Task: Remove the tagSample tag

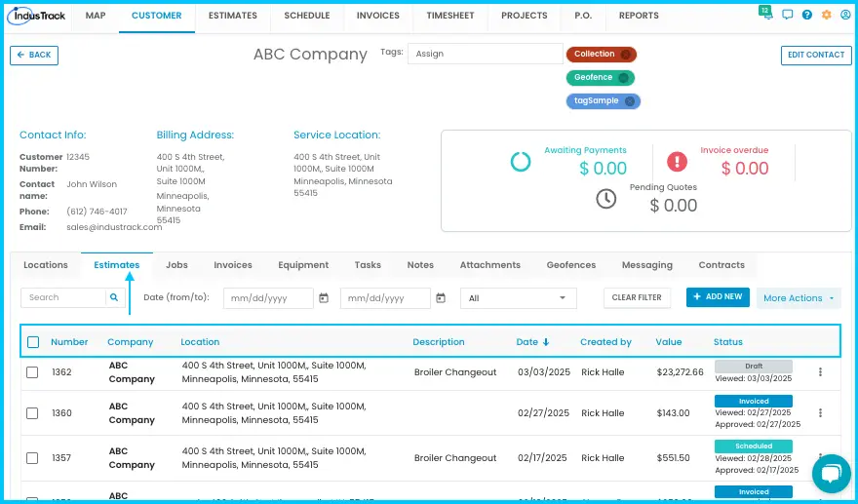Action: [630, 101]
